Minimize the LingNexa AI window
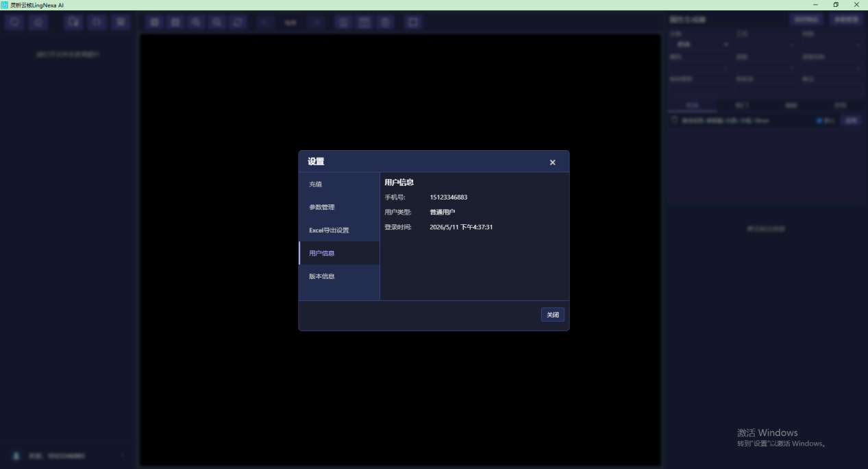 tap(815, 5)
